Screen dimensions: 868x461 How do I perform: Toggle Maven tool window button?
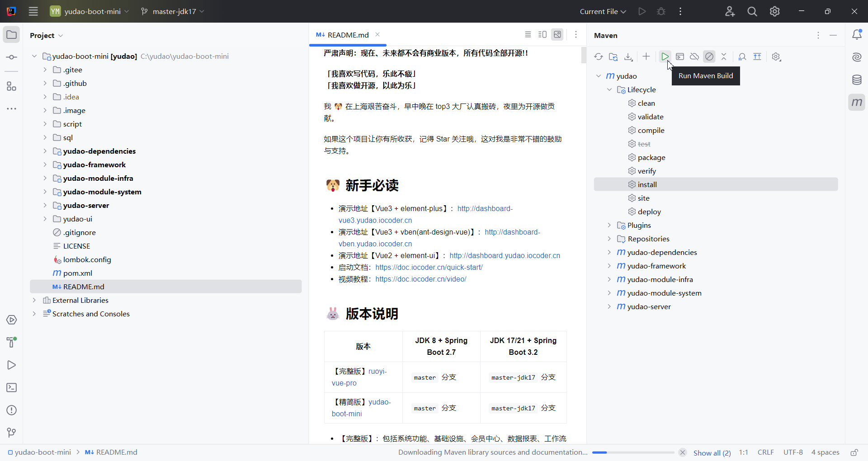point(857,103)
